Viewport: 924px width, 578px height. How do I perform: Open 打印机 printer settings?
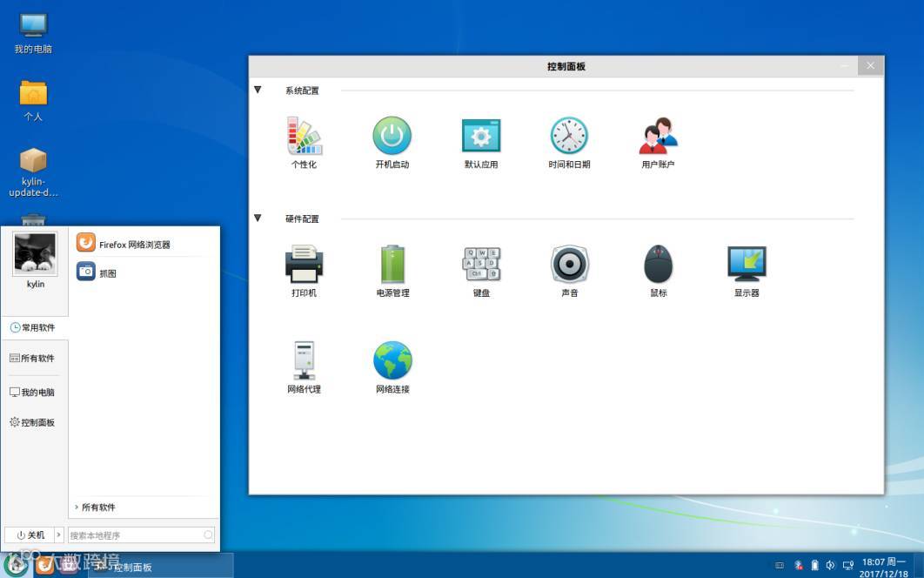coord(304,272)
